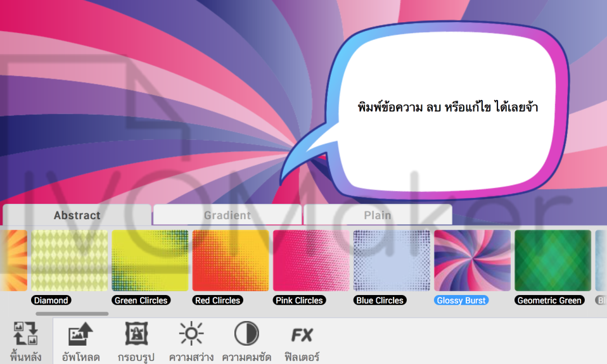This screenshot has width=607, height=364.
Task: Choose the Geometric Green background thumbnail
Action: point(553,260)
